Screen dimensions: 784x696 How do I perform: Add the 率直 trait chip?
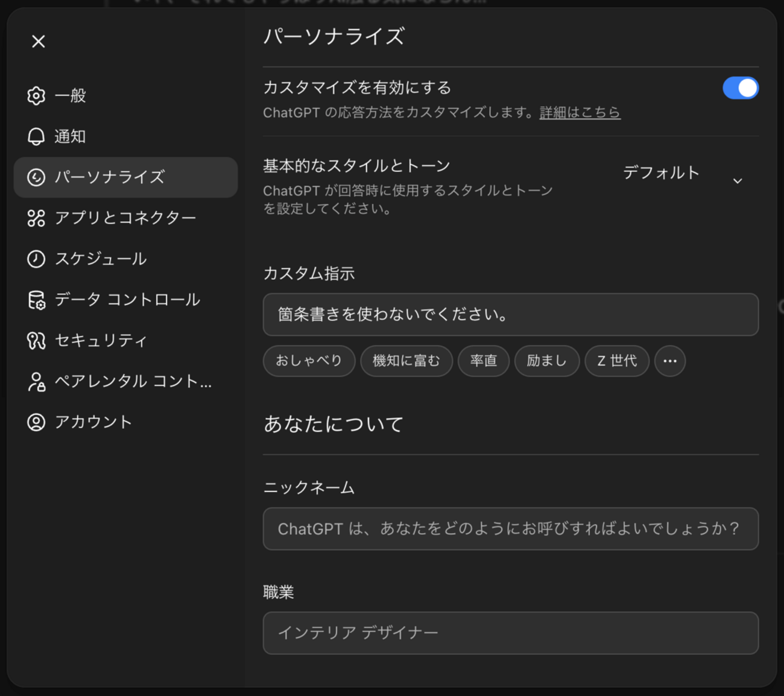coord(484,361)
